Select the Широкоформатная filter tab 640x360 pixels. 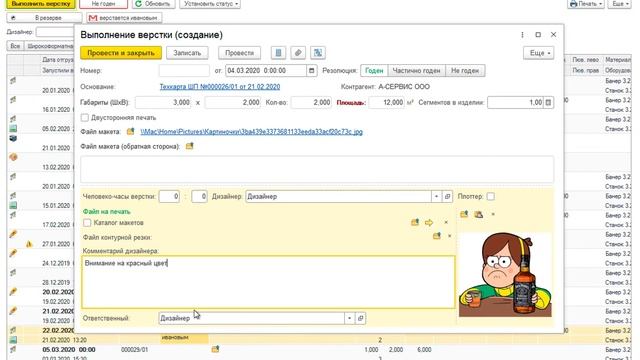tap(50, 46)
